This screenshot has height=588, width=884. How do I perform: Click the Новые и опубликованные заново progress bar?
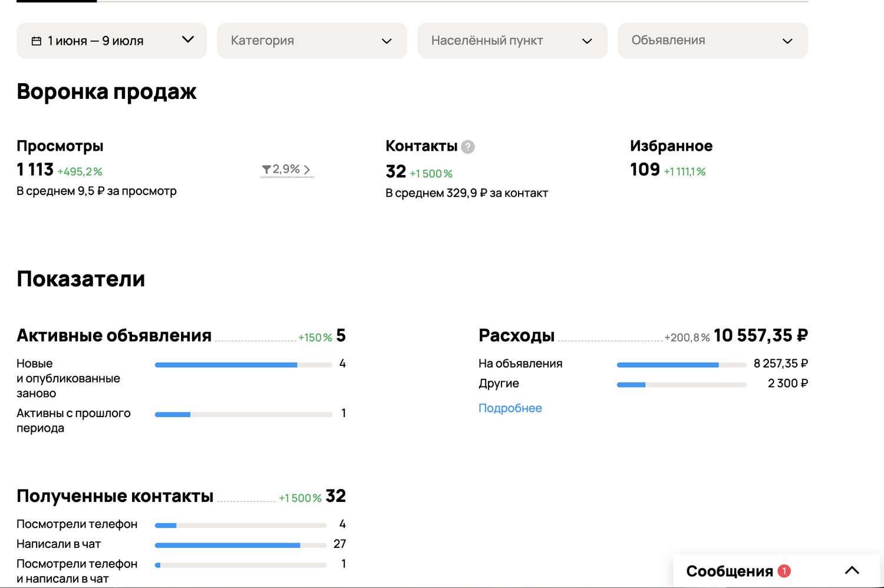pyautogui.click(x=244, y=365)
